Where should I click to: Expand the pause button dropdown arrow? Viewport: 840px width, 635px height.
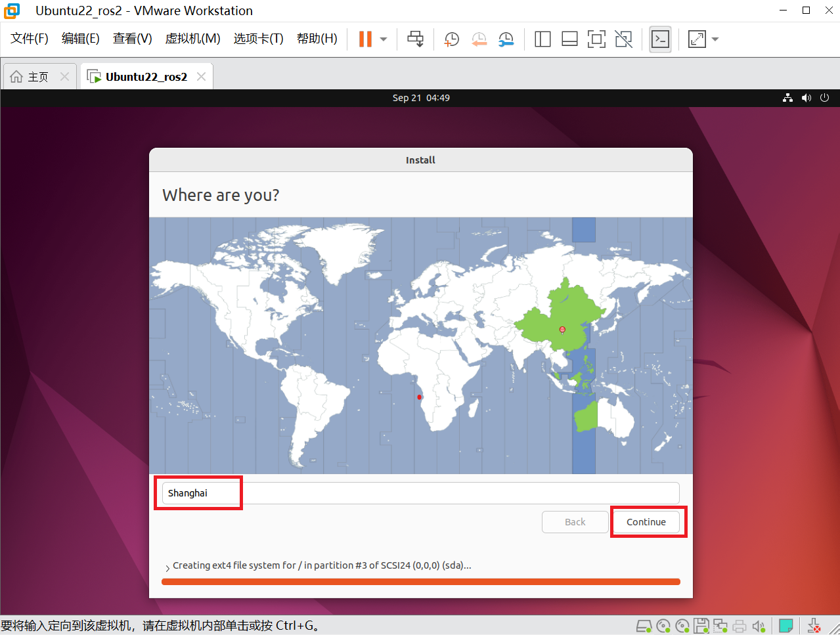pyautogui.click(x=382, y=39)
